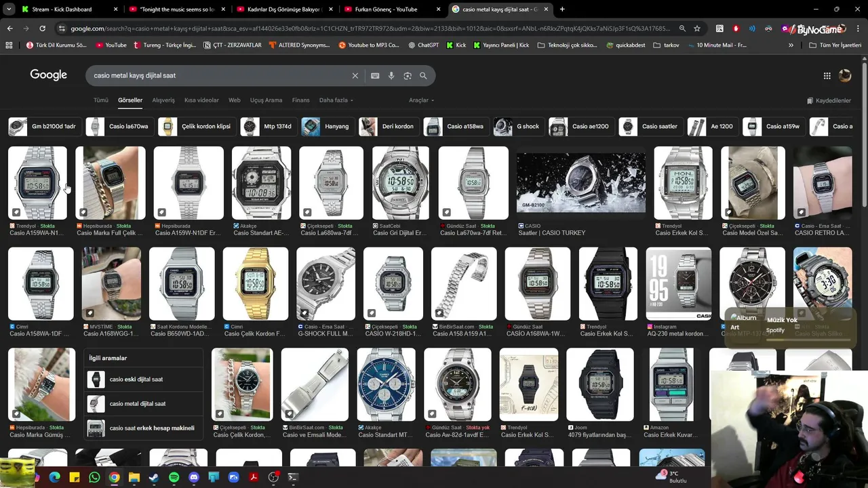Open the gold Casio Çelik Kordon watch thumbnail
Image resolution: width=868 pixels, height=488 pixels.
(x=255, y=284)
